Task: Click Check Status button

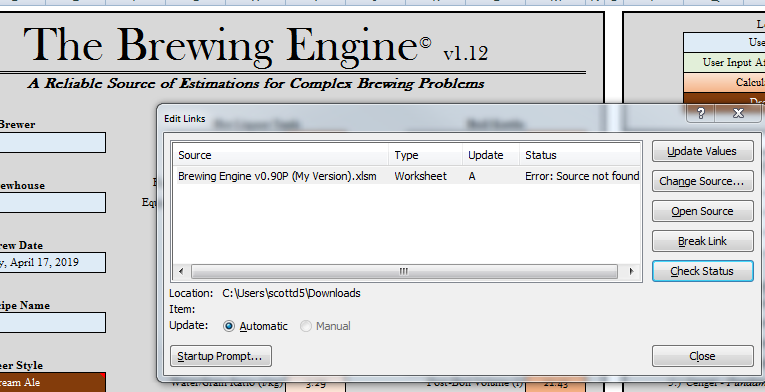Action: (703, 271)
